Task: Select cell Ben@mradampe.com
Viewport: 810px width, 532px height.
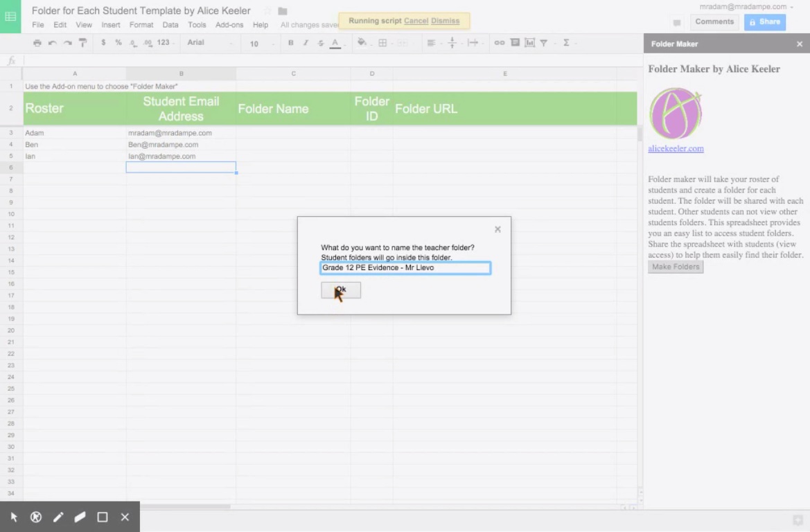Action: pos(181,145)
